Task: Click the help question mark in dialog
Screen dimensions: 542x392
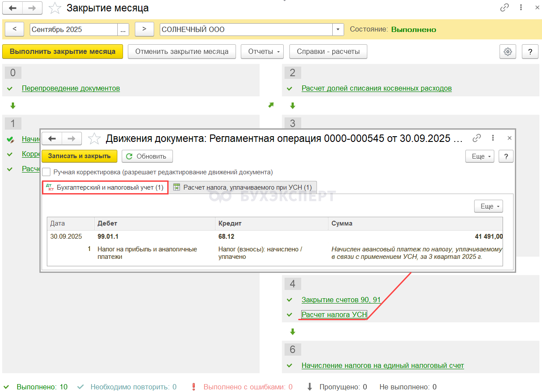Action: click(x=506, y=156)
